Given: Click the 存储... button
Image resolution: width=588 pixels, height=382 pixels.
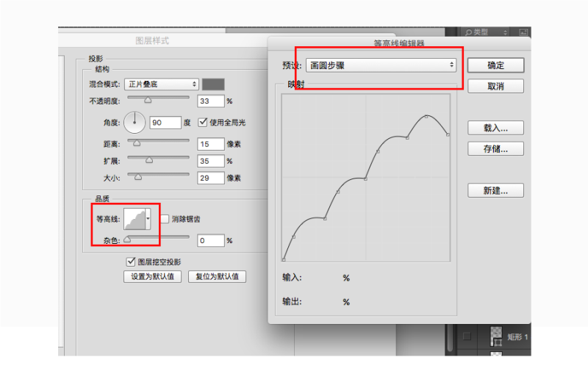Looking at the screenshot, I should click(495, 148).
